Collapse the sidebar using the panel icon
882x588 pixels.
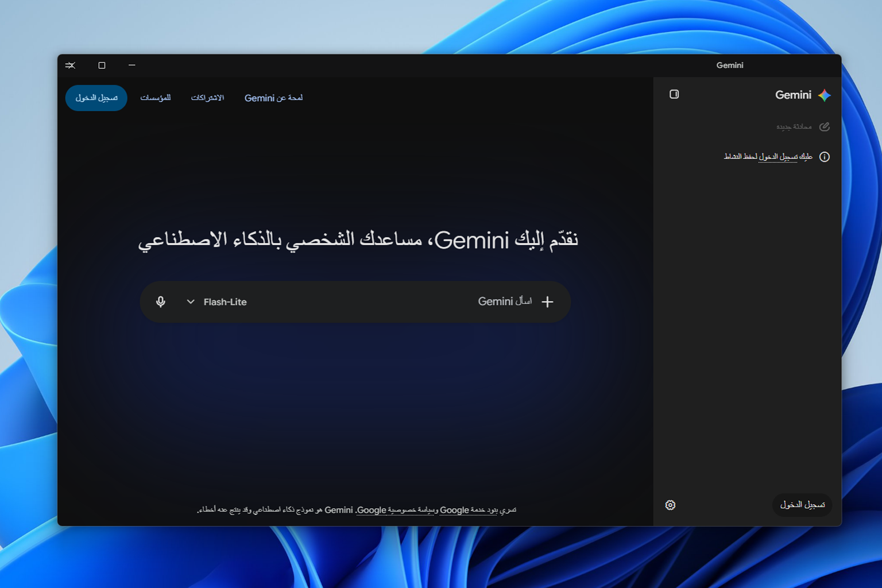point(674,94)
